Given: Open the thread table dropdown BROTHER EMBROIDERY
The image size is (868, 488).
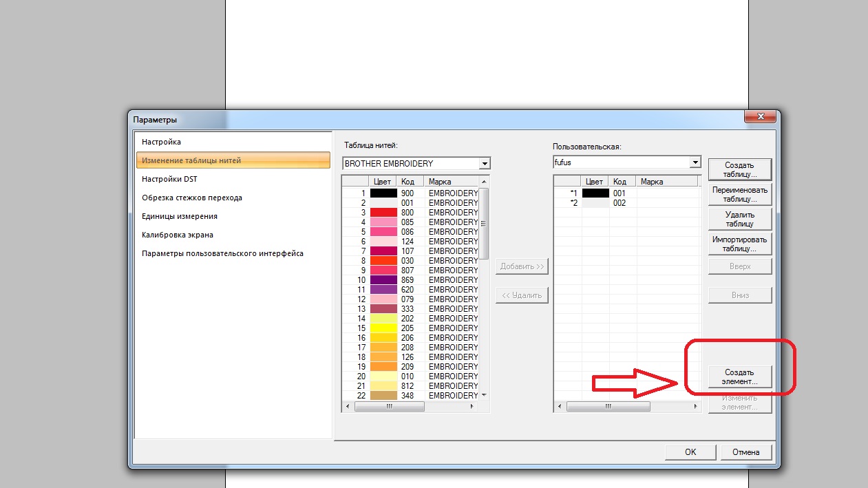Looking at the screenshot, I should coord(485,164).
